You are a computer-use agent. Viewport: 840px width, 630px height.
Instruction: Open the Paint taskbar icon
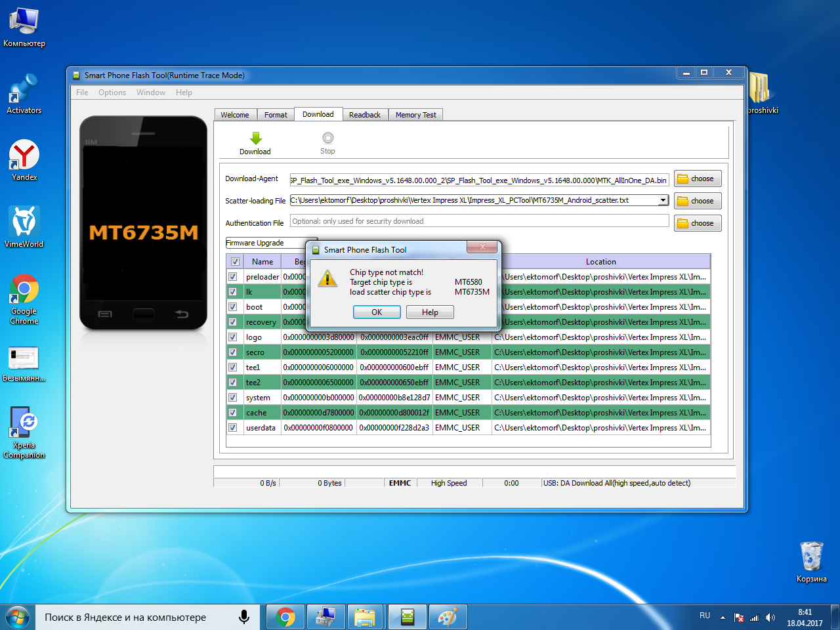448,618
